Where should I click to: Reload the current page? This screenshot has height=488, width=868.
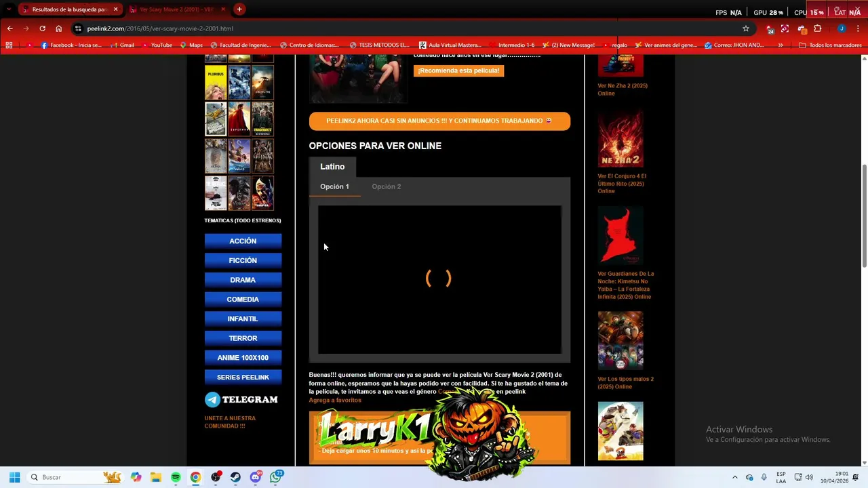[x=42, y=28]
